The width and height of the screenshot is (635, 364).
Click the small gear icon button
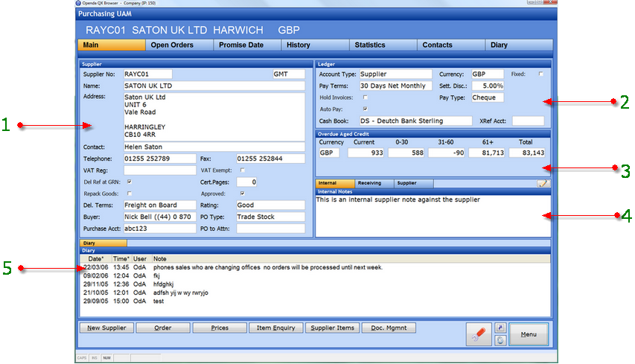(500, 340)
